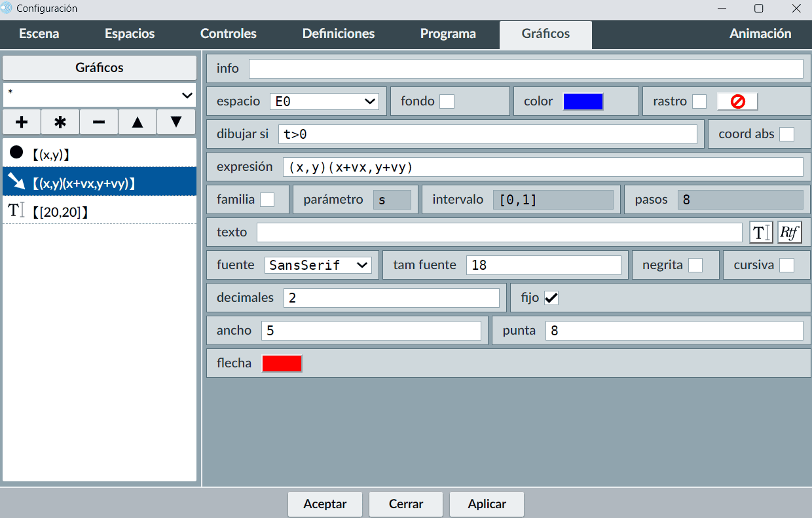The width and height of the screenshot is (812, 518).
Task: Uncheck the fijo checkbox
Action: point(551,298)
